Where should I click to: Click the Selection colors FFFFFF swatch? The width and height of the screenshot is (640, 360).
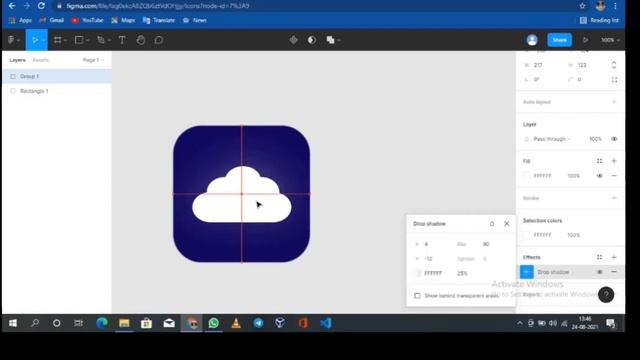pos(527,235)
